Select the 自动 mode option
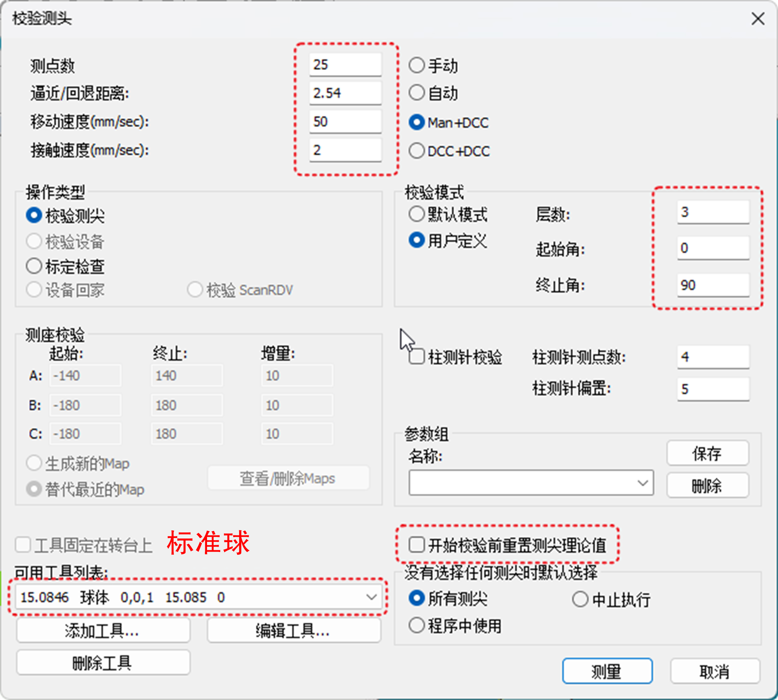Screen dimensions: 778x700 (x=417, y=93)
